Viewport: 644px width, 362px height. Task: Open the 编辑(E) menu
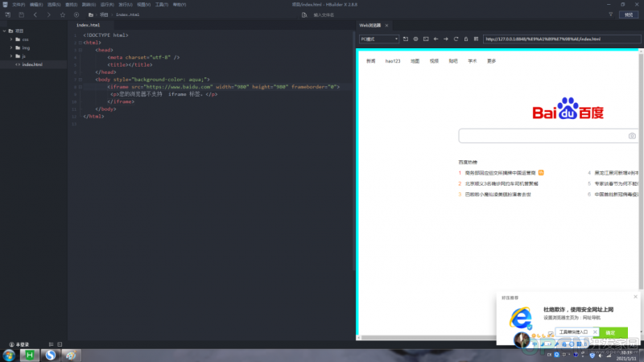(36, 5)
